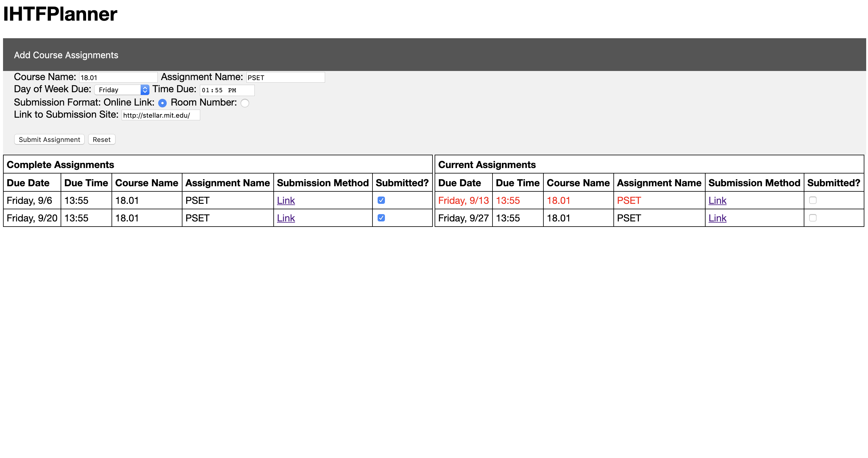Screen dimensions: 868x458
Task: Click the Submit Assignment button
Action: 49,140
